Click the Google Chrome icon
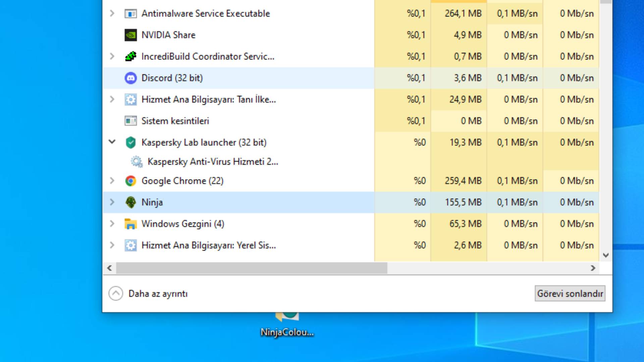Screen dimensions: 644x362 pos(130,181)
